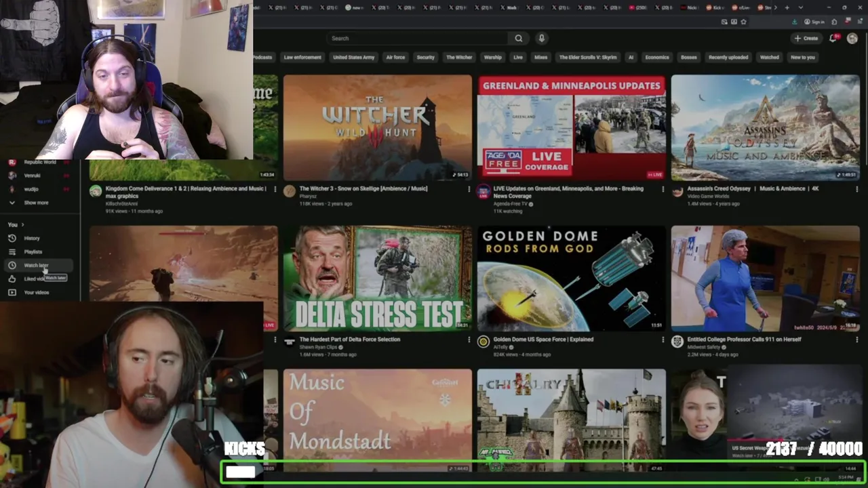Open the Watch later list

tap(40, 265)
